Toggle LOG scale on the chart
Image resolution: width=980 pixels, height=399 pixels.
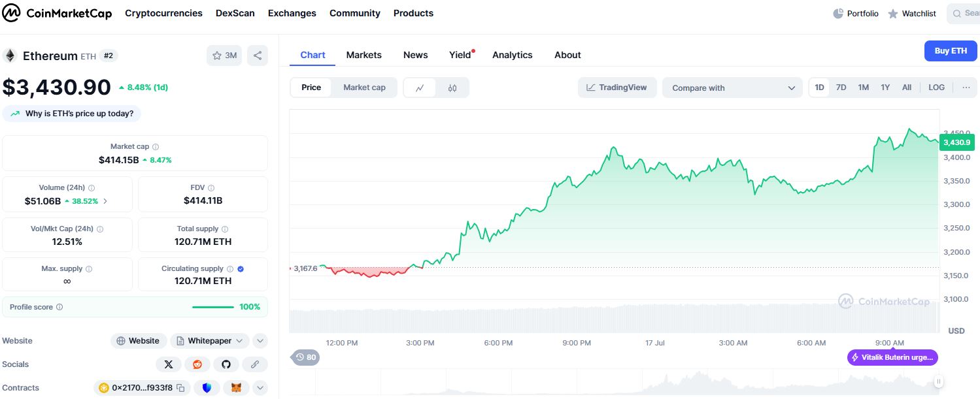click(x=937, y=88)
